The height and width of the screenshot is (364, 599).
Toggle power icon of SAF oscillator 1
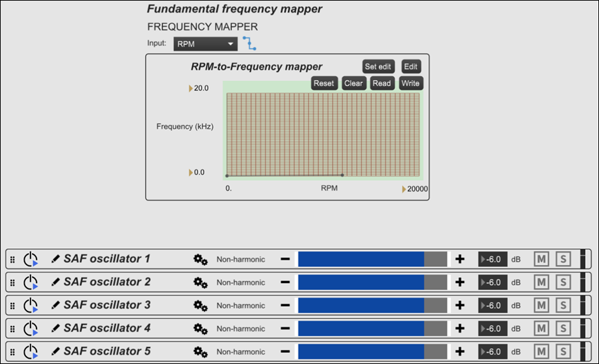[x=31, y=260]
